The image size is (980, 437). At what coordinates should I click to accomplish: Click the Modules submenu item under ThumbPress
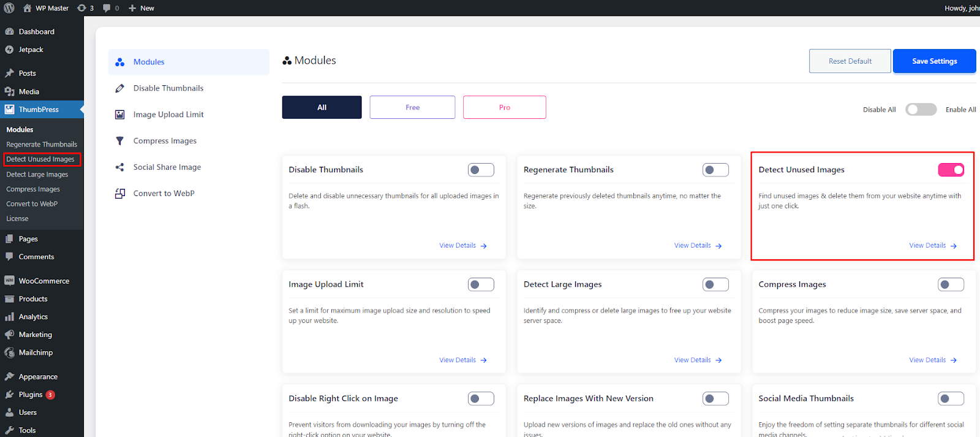coord(20,130)
